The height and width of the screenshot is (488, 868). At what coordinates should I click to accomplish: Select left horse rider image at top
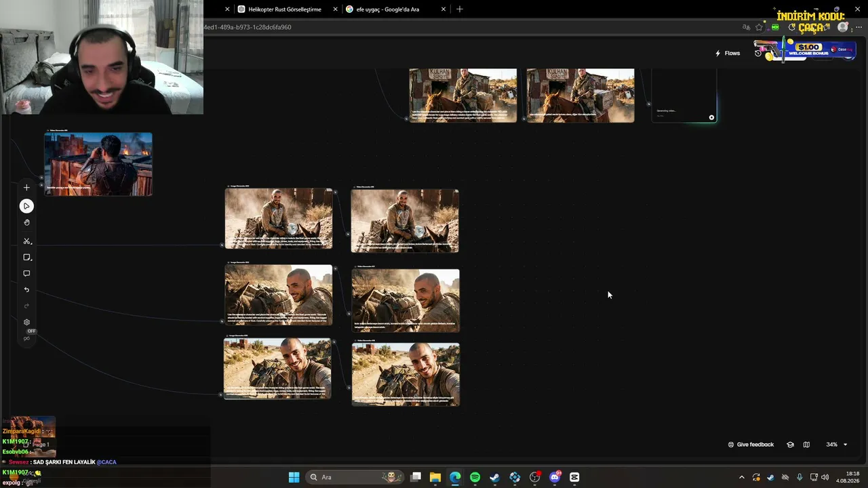click(x=463, y=95)
